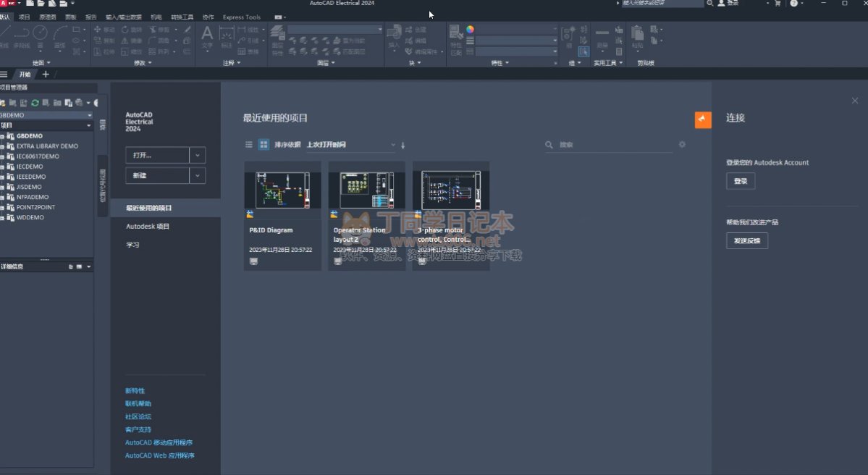Click the orange announcement megaphone icon

702,119
